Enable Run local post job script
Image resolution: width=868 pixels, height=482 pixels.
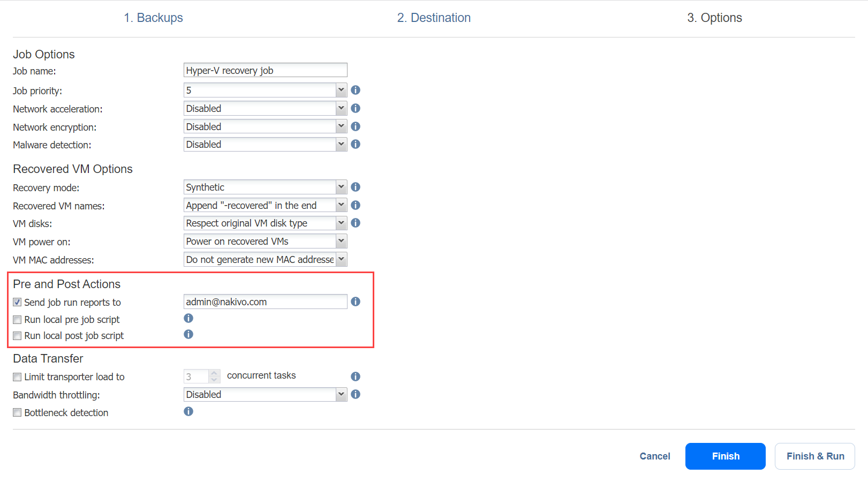pyautogui.click(x=18, y=336)
